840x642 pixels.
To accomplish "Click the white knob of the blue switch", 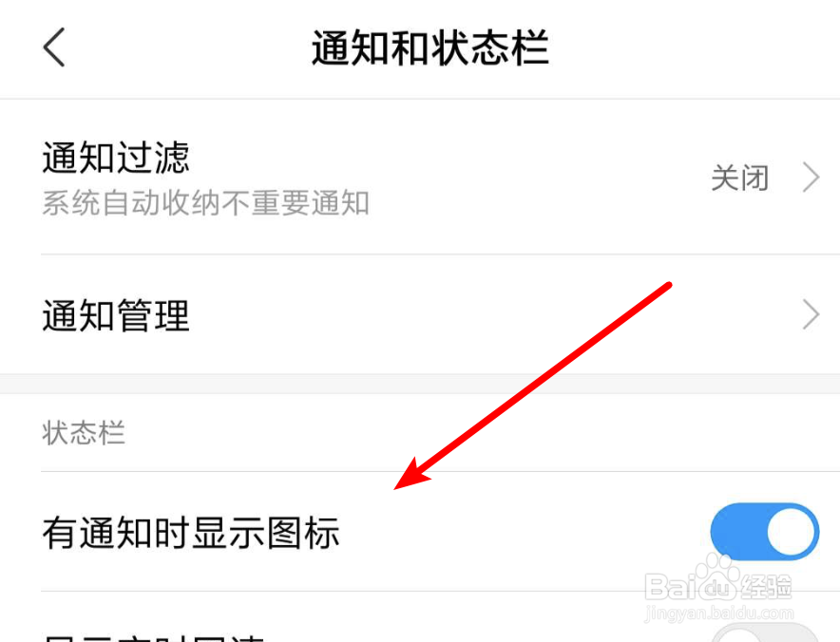I will 791,532.
